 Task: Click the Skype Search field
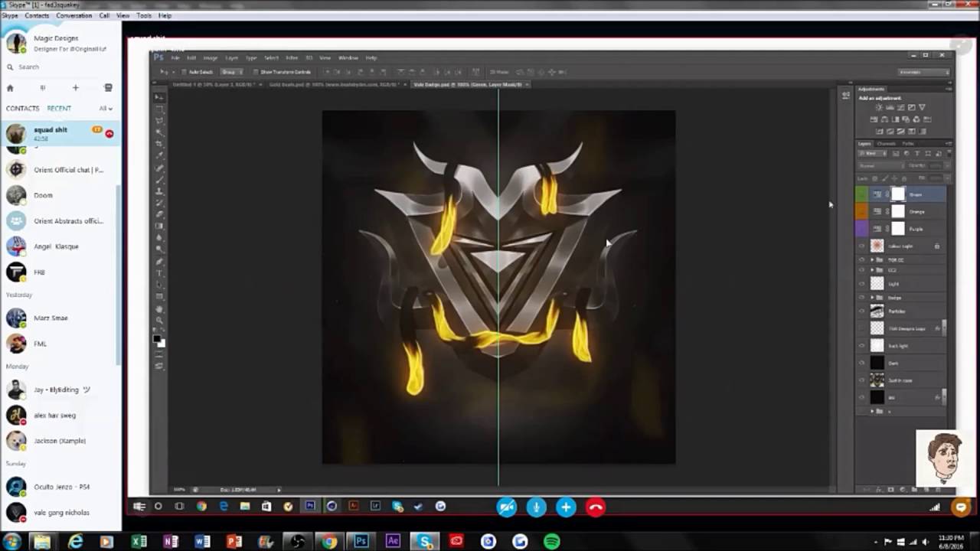[x=61, y=67]
